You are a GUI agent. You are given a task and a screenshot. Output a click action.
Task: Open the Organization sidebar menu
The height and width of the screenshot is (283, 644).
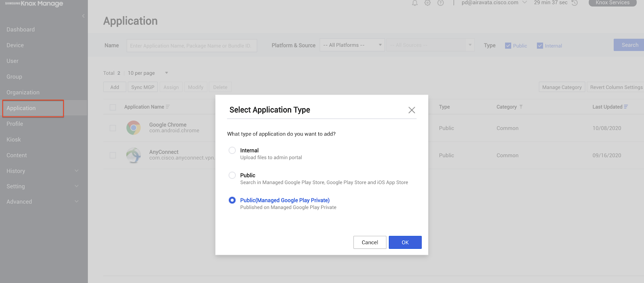click(x=23, y=92)
